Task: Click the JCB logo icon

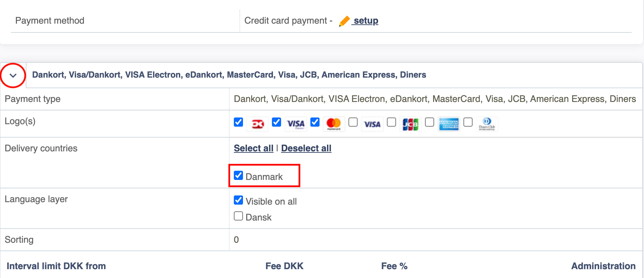Action: coord(411,124)
